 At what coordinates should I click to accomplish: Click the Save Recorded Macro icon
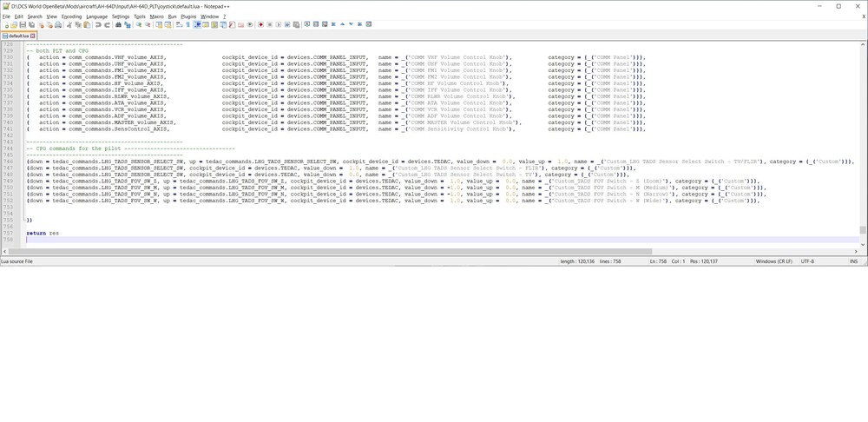pos(297,24)
